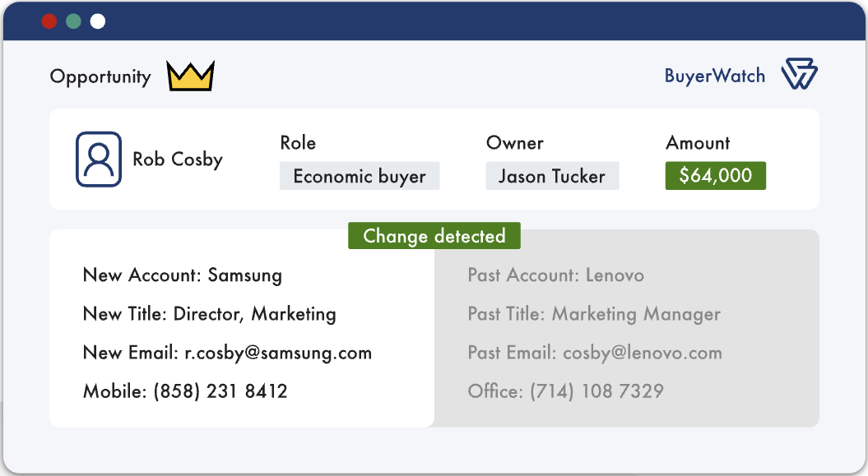The height and width of the screenshot is (476, 868).
Task: Click "New Account: Samsung" line
Action: [182, 275]
